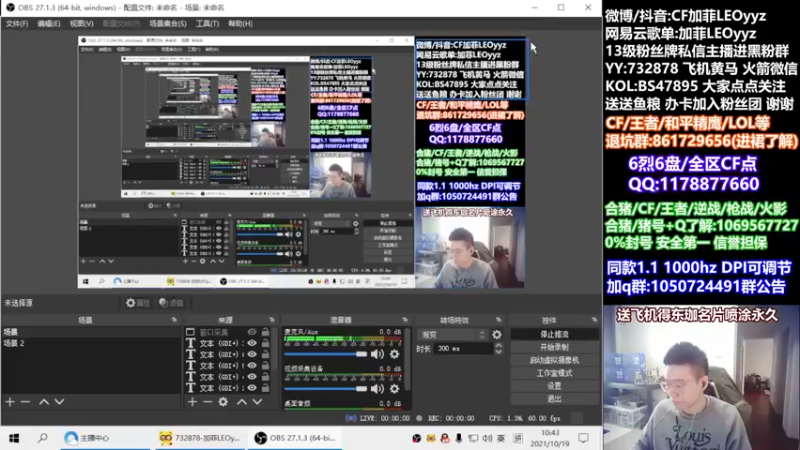Select 场景 2 in the scenes list

pyautogui.click(x=91, y=343)
